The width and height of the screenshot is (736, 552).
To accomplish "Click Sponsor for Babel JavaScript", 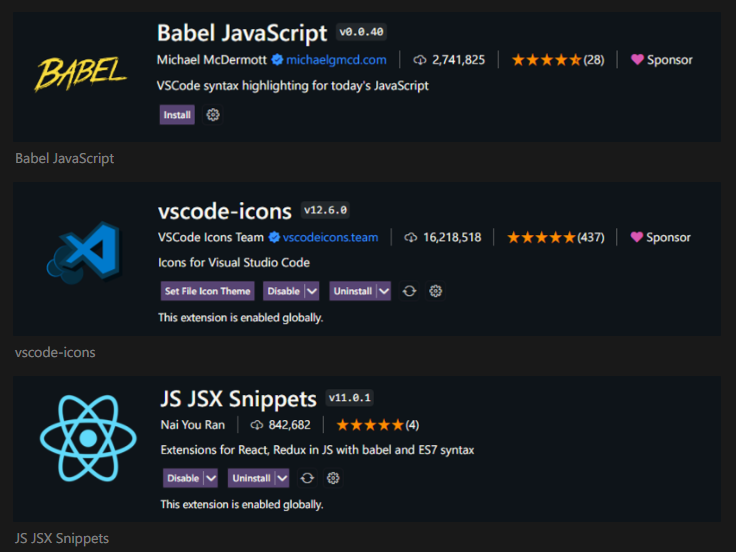I will coord(662,60).
